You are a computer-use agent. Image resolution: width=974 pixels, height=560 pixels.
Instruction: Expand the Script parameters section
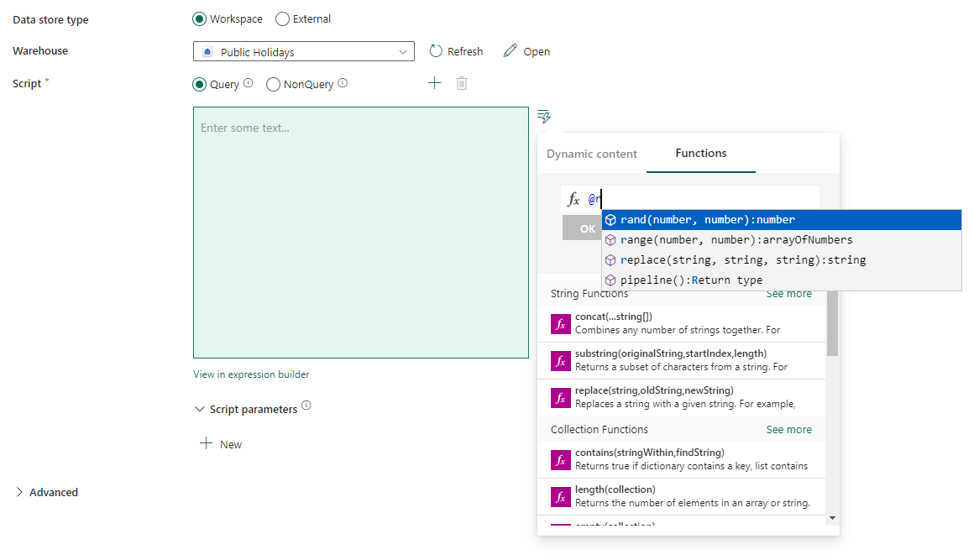tap(252, 408)
